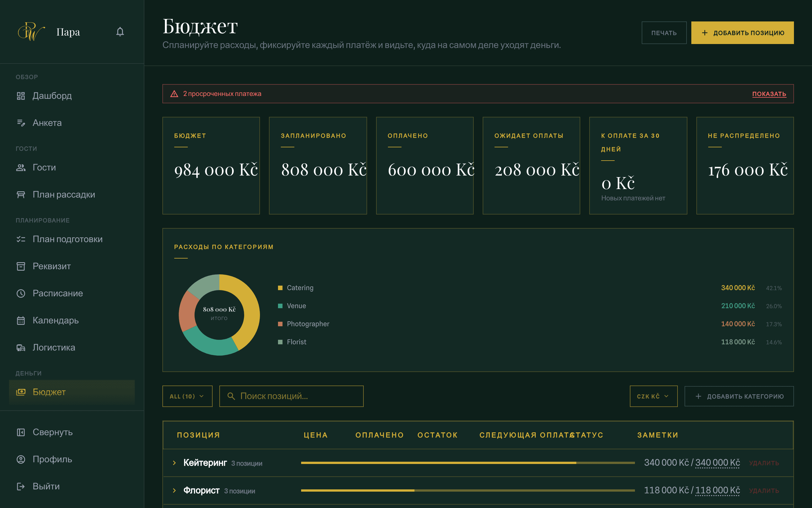
Task: Click the Реквизит box icon
Action: click(x=21, y=266)
